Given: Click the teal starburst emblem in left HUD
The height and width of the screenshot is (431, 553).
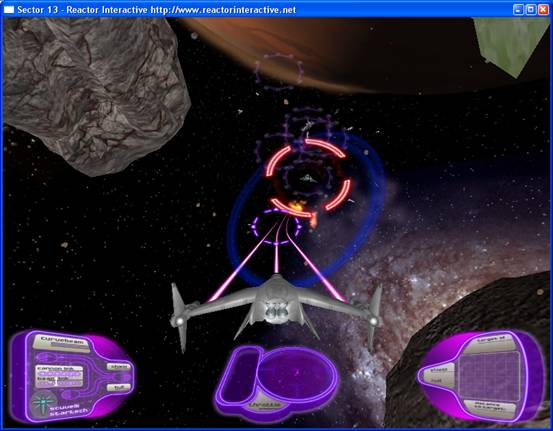Looking at the screenshot, I should tap(43, 403).
